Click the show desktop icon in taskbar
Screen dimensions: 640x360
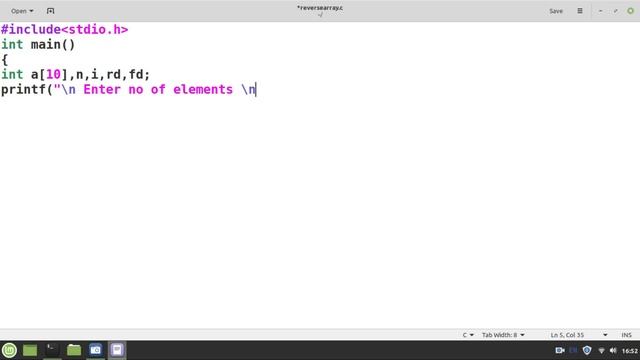click(x=30, y=350)
